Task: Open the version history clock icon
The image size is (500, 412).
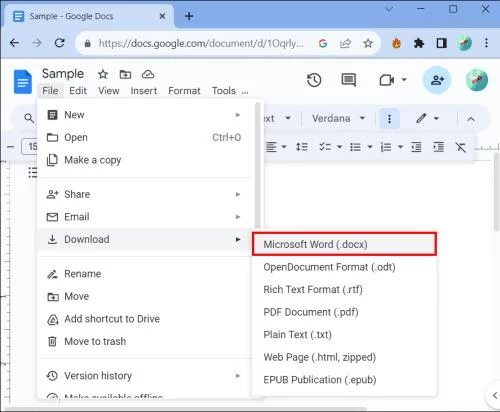Action: point(314,80)
